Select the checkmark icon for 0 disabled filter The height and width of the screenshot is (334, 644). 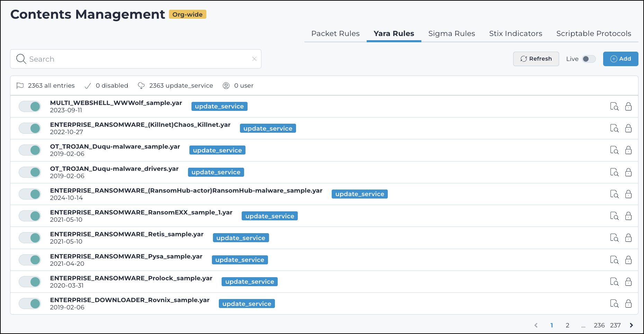click(x=88, y=86)
